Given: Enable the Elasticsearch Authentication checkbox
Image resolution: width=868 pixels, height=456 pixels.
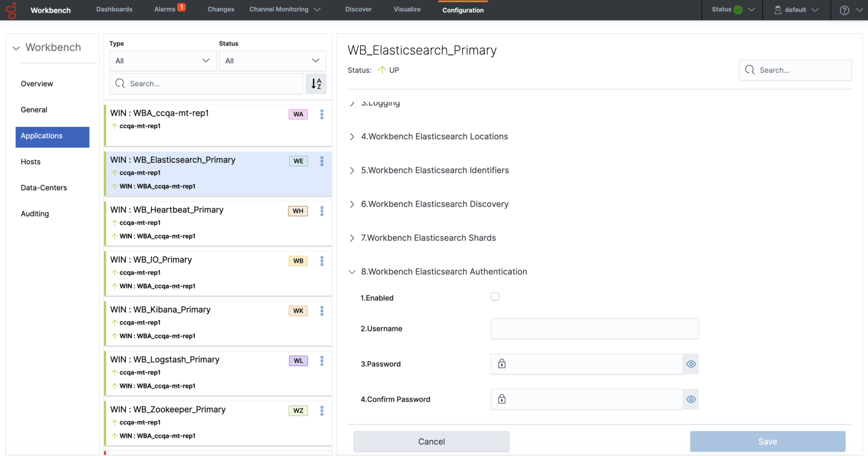Looking at the screenshot, I should (495, 297).
